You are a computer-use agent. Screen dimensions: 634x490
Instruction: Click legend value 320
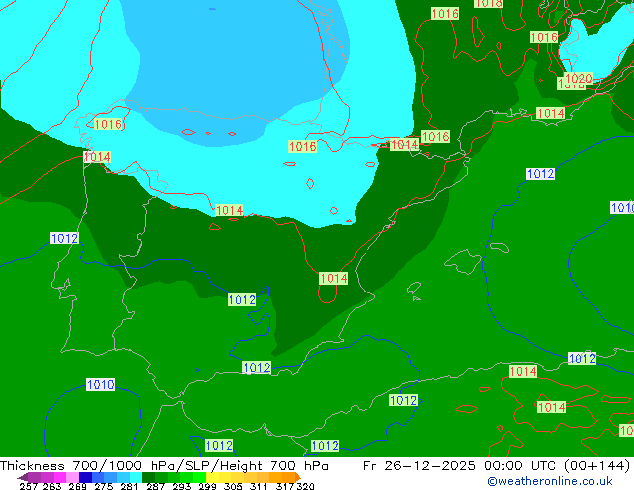pos(305,486)
